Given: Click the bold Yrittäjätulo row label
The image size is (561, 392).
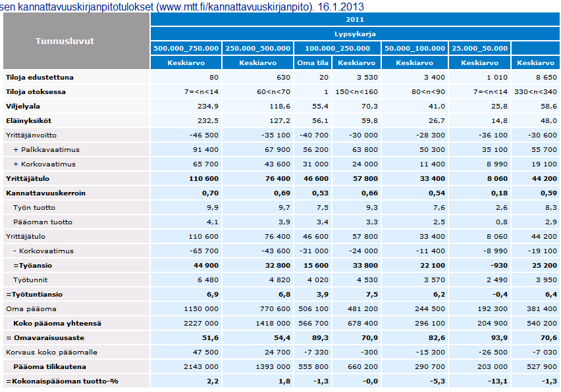Looking at the screenshot, I should point(28,179).
